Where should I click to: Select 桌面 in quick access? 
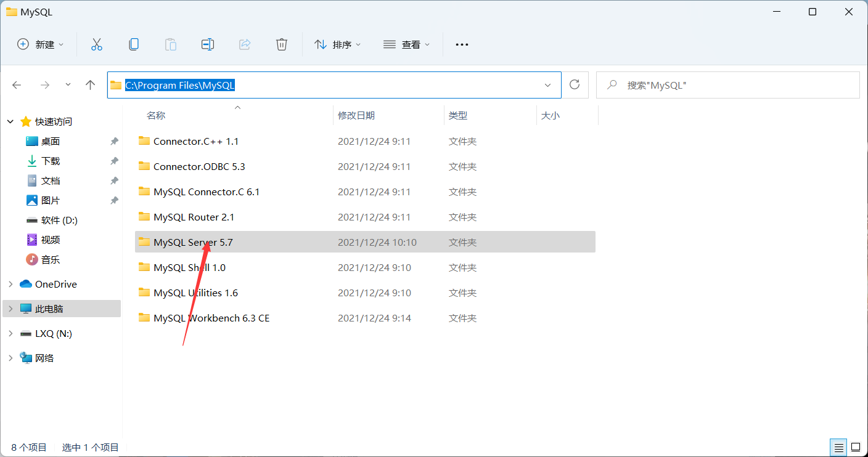(51, 142)
